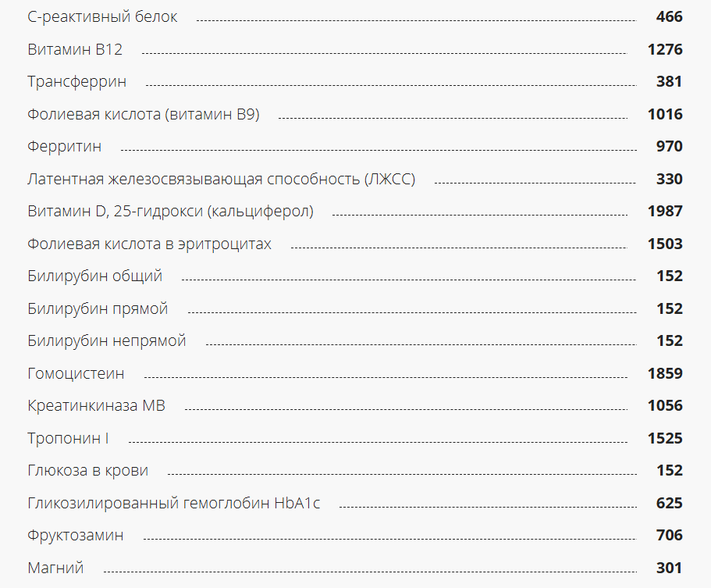Click the 1859 price for Гомоцистеин
Viewport: 711px width, 588px height.
[x=665, y=374]
